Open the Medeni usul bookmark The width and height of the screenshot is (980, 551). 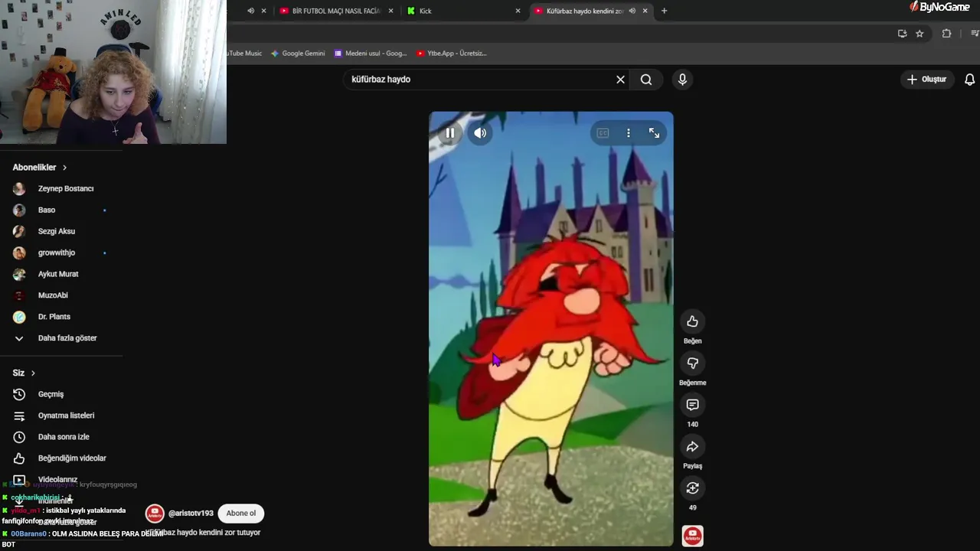[x=370, y=54]
